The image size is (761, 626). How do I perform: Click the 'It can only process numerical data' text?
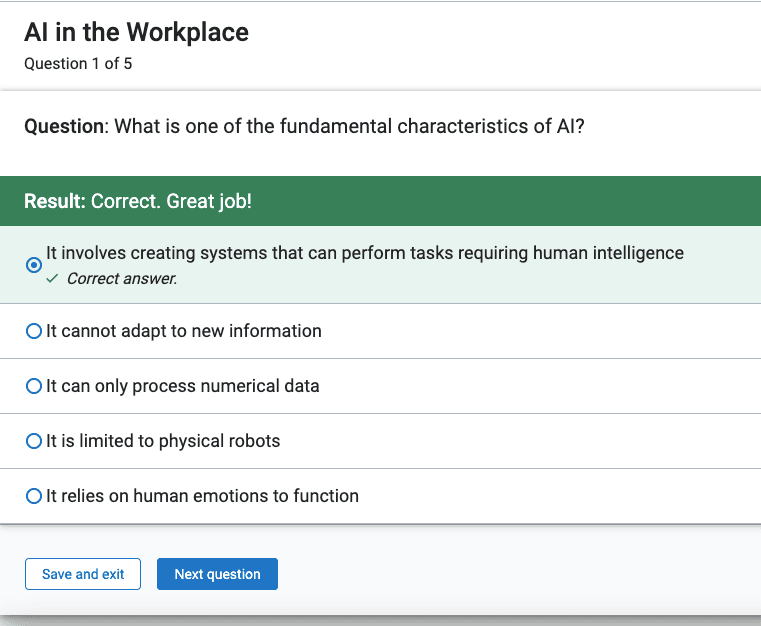tap(182, 386)
